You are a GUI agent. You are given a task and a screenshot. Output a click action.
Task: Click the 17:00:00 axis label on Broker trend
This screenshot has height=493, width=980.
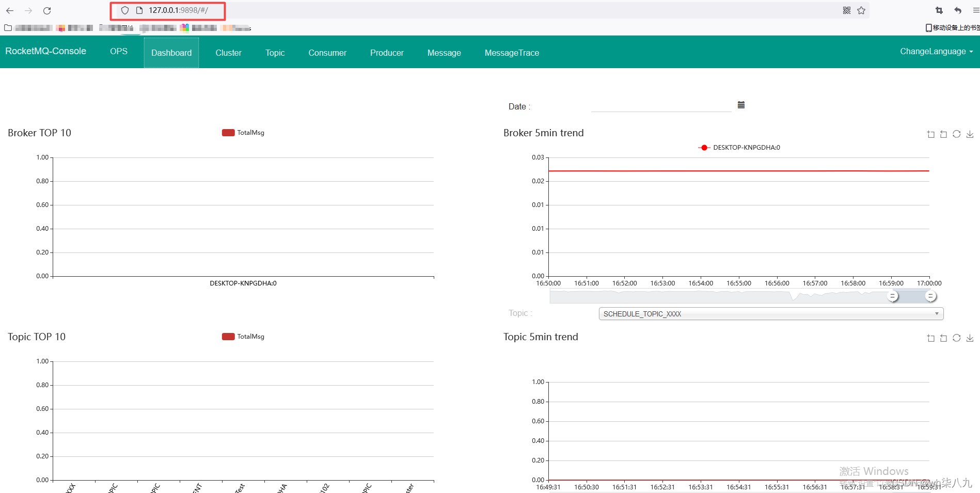[x=929, y=283]
